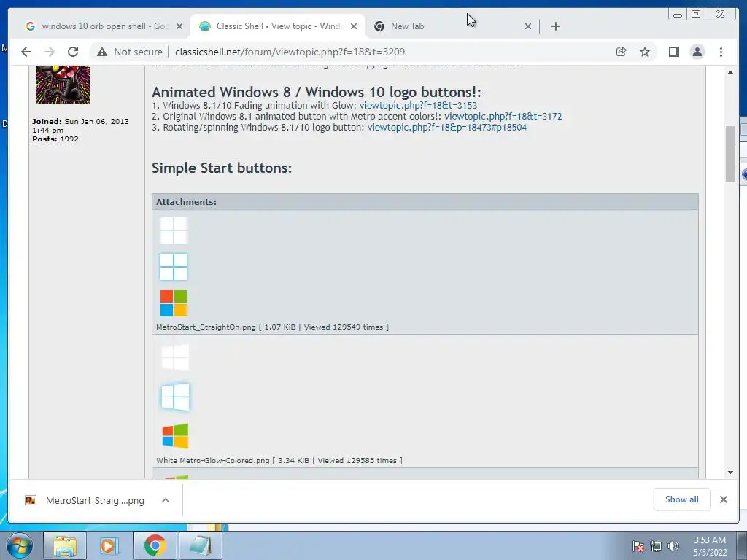Click the network tray icon
Screen dimensions: 747x560
tap(656, 547)
